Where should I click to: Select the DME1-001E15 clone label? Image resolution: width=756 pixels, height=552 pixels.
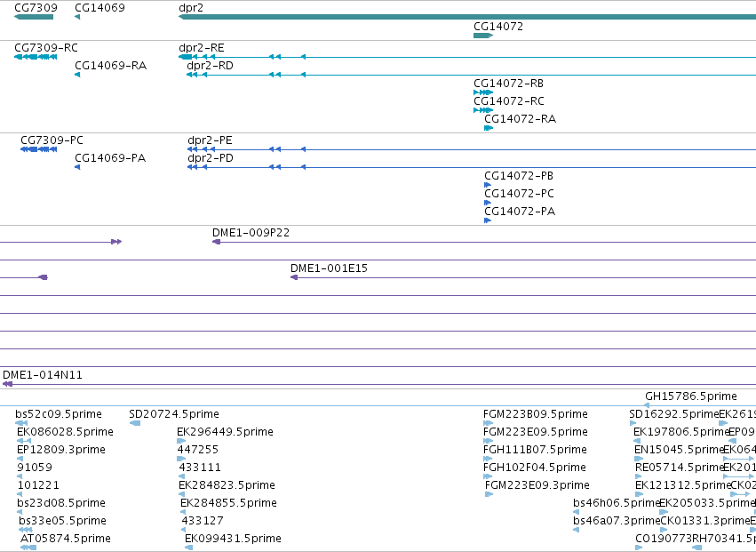coord(329,268)
